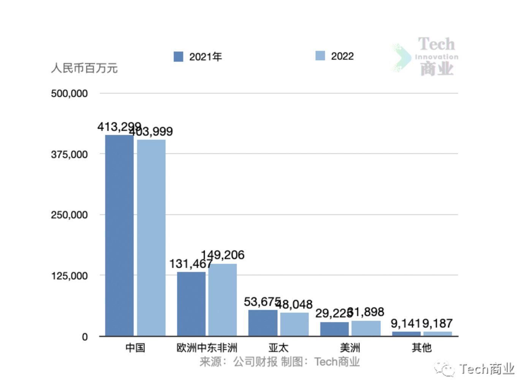Select the 2022 bar for 美洲

click(x=366, y=328)
